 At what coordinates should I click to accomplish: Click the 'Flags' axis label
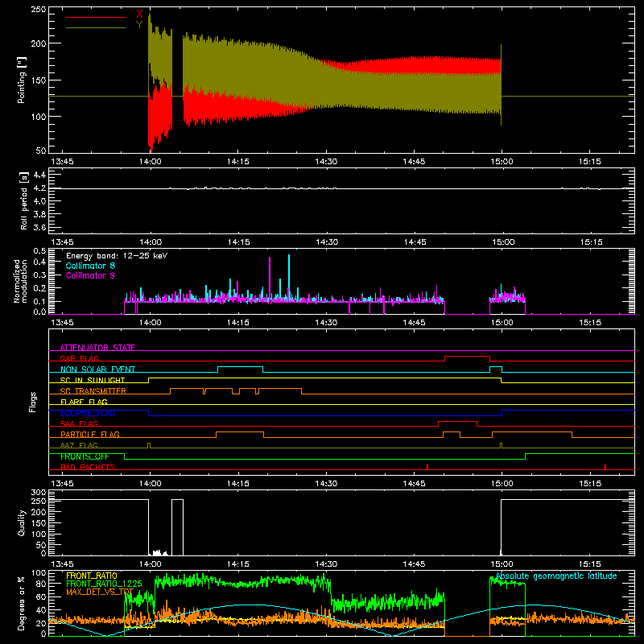point(33,402)
